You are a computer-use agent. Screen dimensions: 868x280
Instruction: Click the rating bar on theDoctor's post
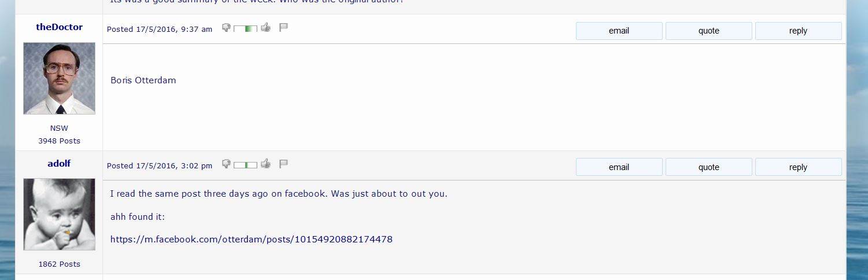(x=245, y=28)
